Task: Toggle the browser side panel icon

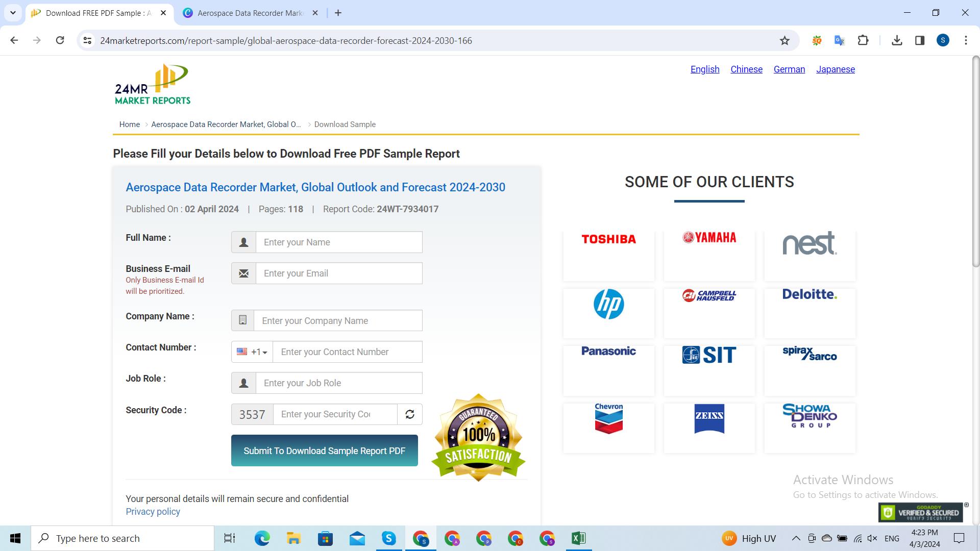Action: tap(920, 40)
